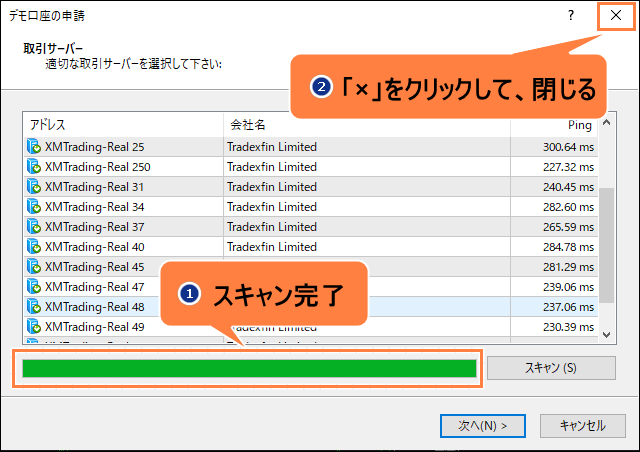The width and height of the screenshot is (640, 452).
Task: Click the server icon for XMTrading-Real 49
Action: (x=33, y=327)
